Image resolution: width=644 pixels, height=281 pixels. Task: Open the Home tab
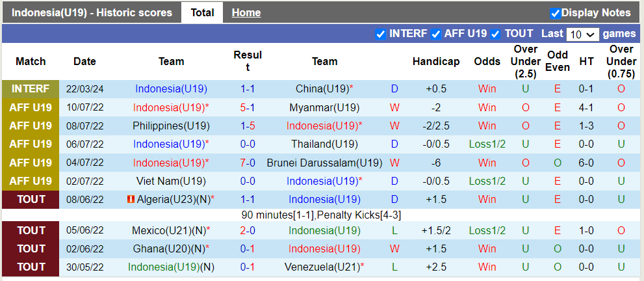246,12
